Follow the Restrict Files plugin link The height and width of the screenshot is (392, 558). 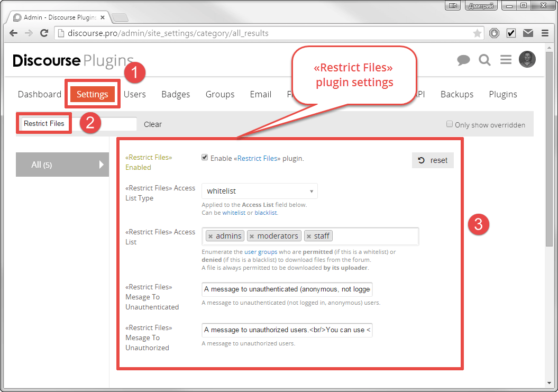pos(257,158)
